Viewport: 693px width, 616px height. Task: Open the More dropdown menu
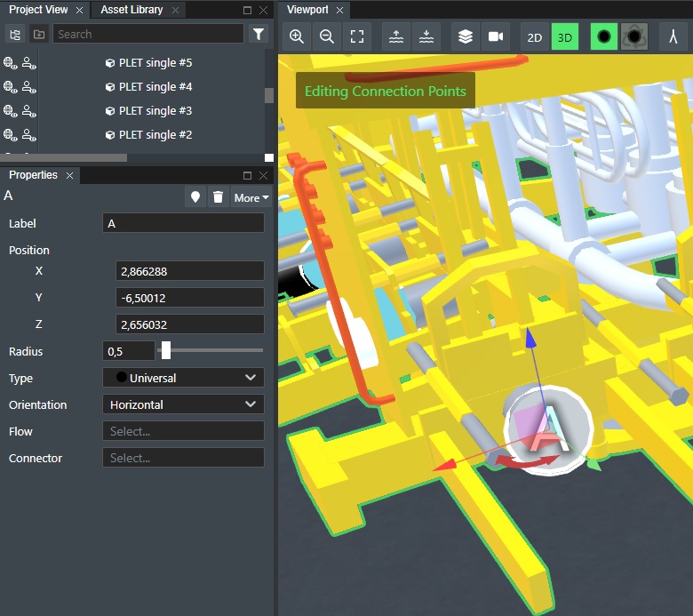point(251,197)
